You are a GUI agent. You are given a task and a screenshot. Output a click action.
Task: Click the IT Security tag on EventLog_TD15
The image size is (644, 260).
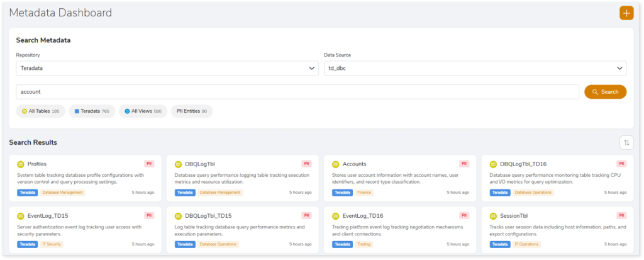point(52,244)
